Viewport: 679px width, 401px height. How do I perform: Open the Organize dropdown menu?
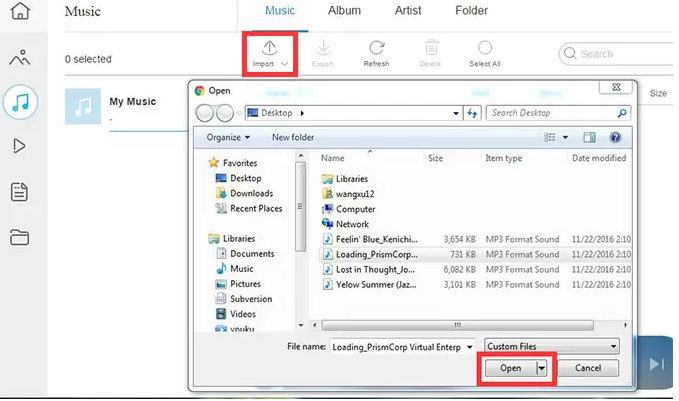coord(228,137)
